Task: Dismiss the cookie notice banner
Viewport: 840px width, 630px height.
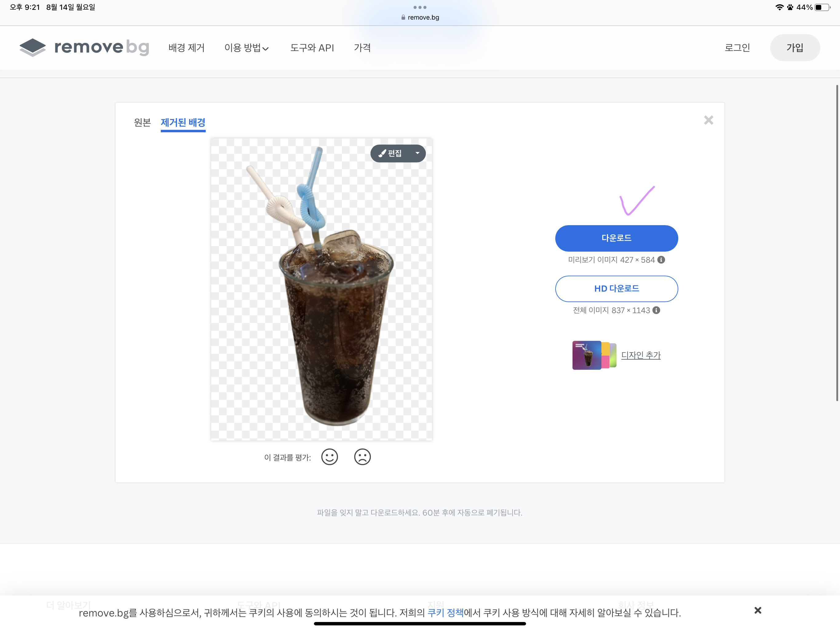Action: coord(758,611)
